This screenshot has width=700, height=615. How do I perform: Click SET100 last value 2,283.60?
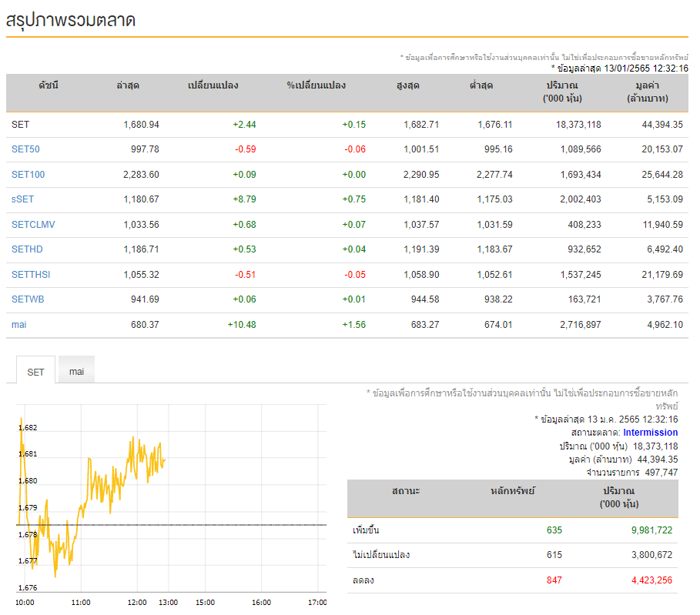(x=141, y=175)
